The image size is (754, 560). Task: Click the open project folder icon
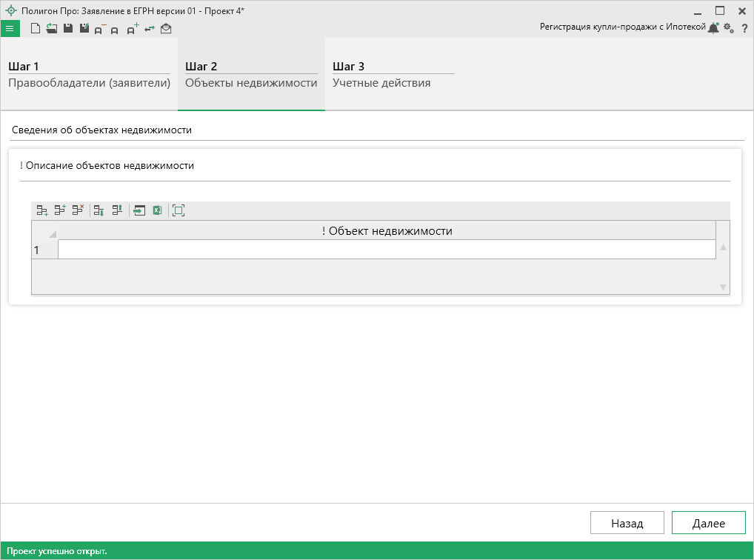click(51, 29)
